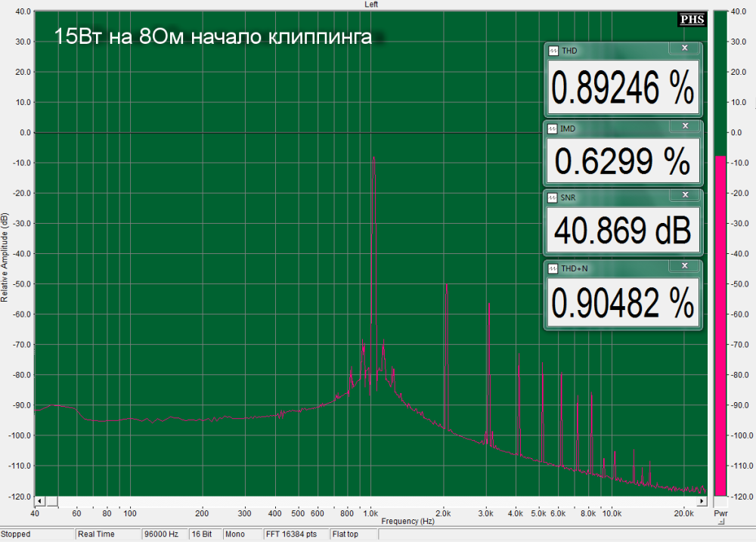Close the IMD readout window
The height and width of the screenshot is (542, 756).
tap(684, 126)
